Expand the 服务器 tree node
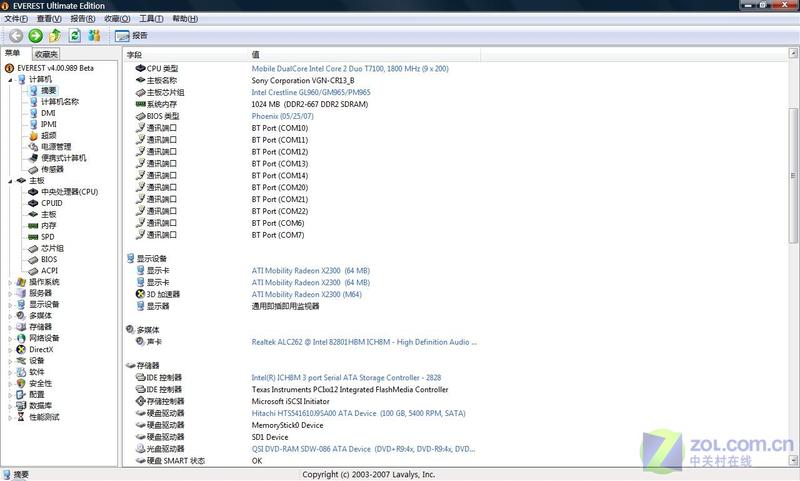This screenshot has height=481, width=800. pos(10,293)
